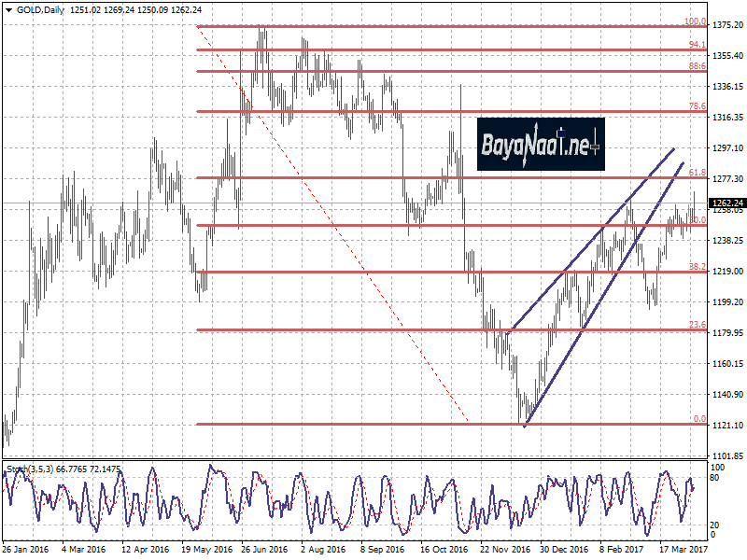Viewport: 747px width, 560px height.
Task: Click the small triangle before GOLD,Daily title
Action: (7, 8)
